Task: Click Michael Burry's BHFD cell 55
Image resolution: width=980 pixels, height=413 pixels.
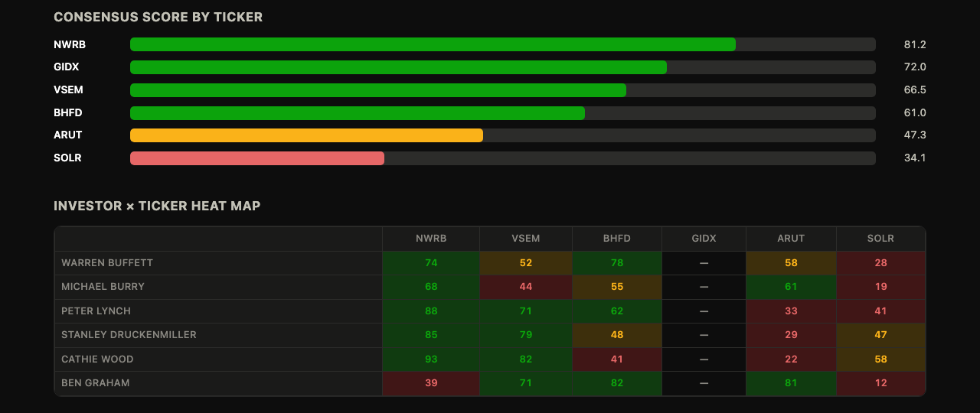Action: click(x=617, y=287)
